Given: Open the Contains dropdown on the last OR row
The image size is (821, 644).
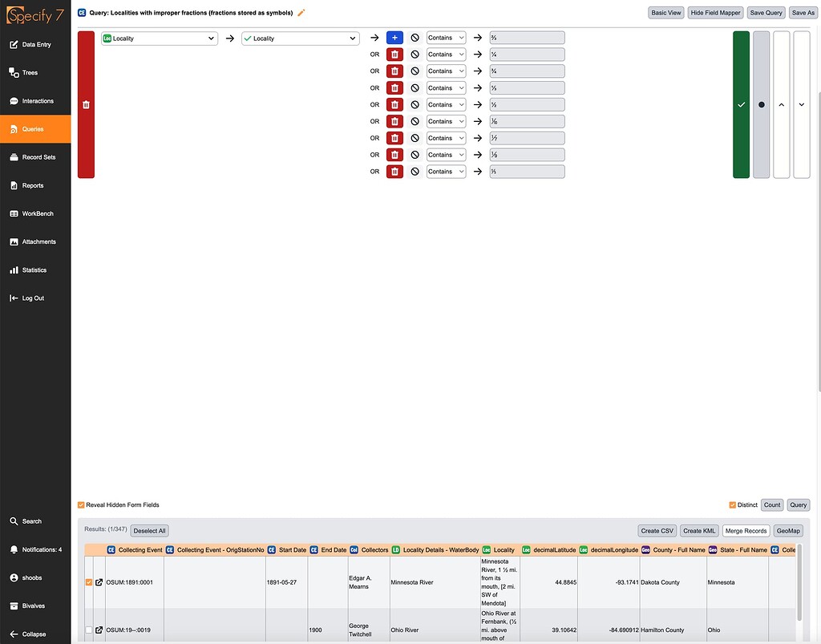Looking at the screenshot, I should 446,171.
